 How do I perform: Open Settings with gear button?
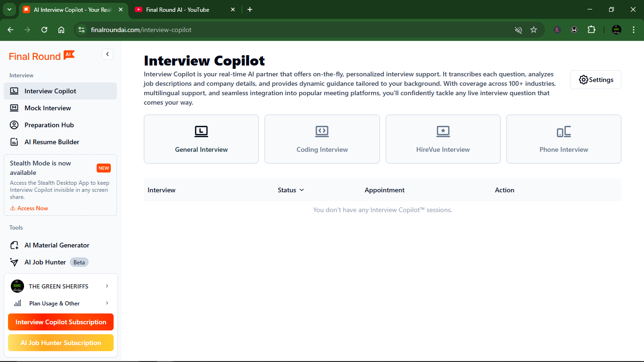[x=595, y=80]
